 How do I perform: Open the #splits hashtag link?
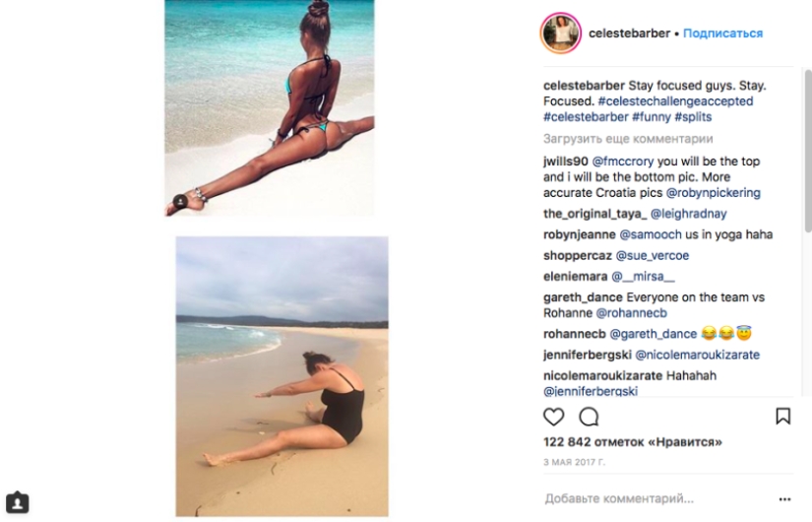tap(693, 117)
